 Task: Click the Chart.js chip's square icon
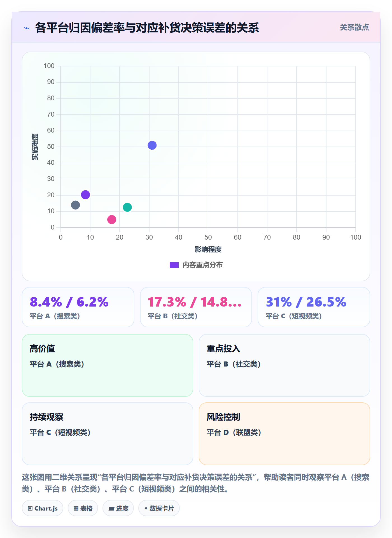[30, 508]
